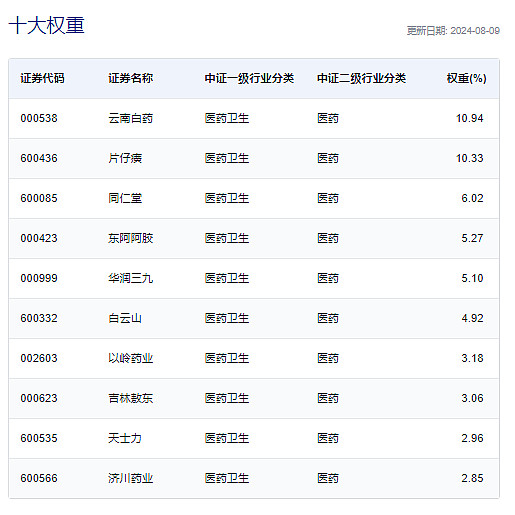Select the 东阿阿胶 security name

tap(130, 238)
